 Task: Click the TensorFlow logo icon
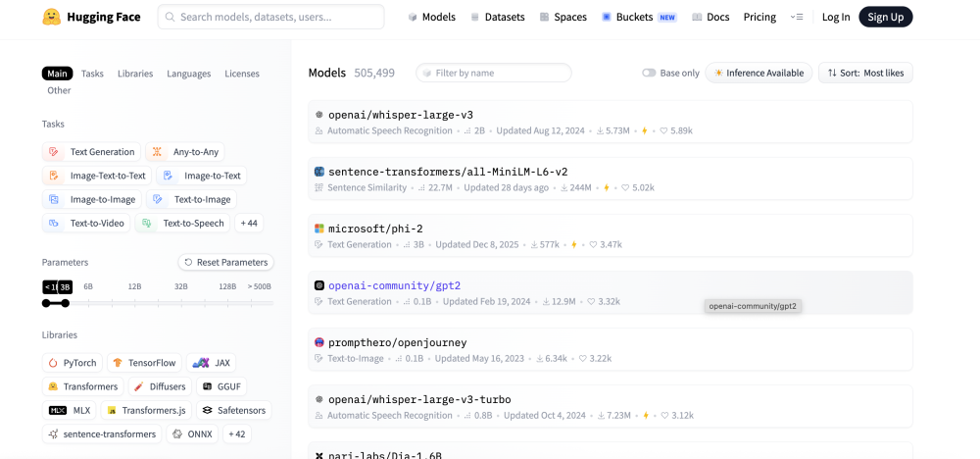(x=118, y=363)
